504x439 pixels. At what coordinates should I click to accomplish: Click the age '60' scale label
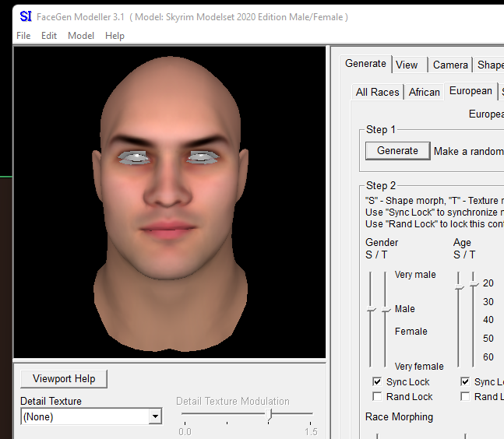point(488,356)
